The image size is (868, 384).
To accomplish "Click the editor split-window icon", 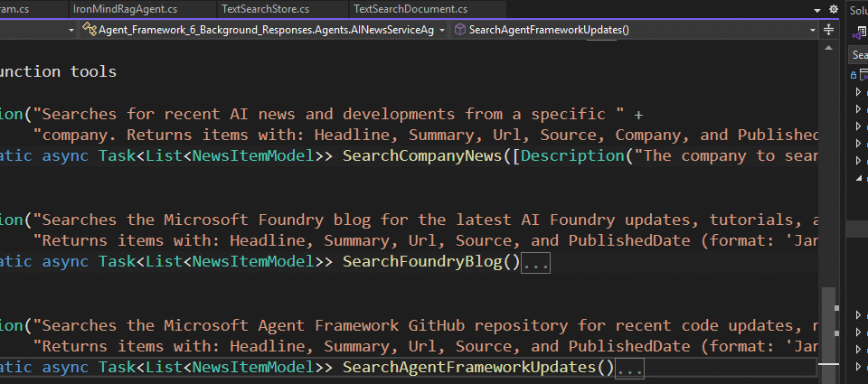I will point(828,30).
